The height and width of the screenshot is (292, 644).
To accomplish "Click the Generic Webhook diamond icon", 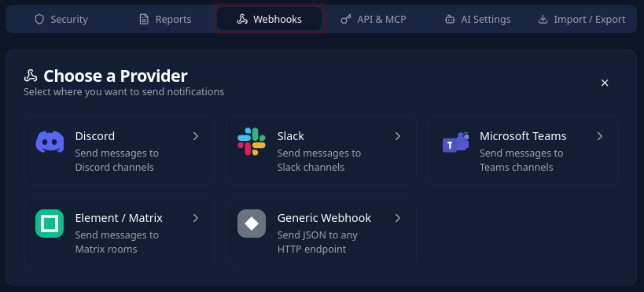I will [x=252, y=224].
